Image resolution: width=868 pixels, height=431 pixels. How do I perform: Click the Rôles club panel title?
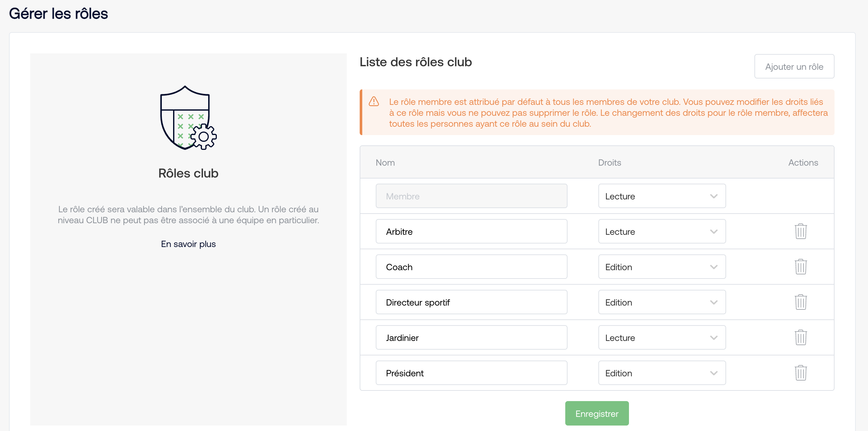point(188,173)
